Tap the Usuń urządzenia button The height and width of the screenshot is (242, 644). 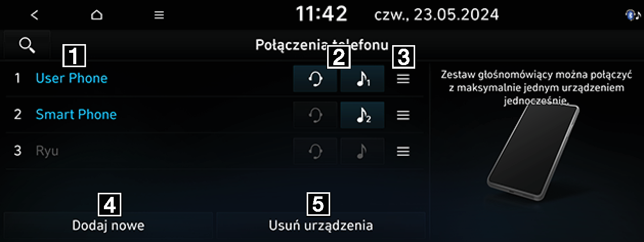click(x=321, y=225)
